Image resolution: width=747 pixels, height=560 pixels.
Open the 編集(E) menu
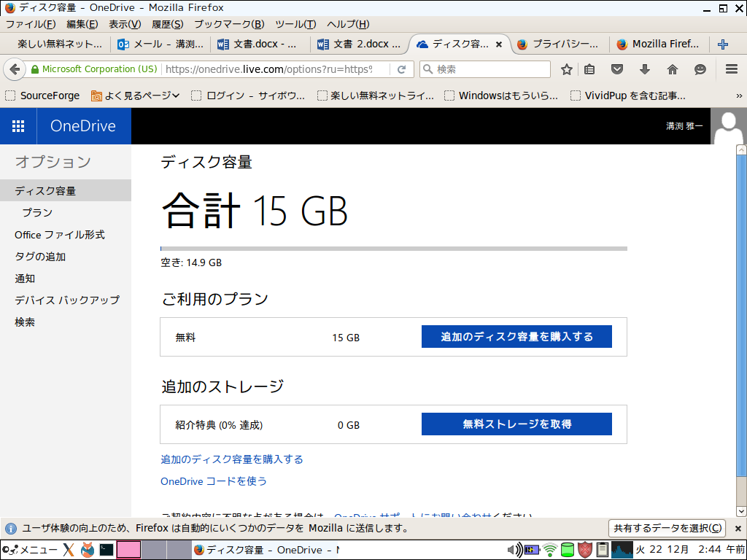pos(82,24)
